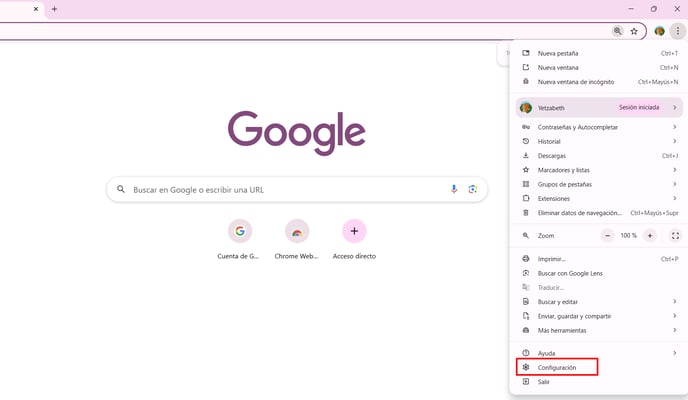Screen dimensions: 688x400
Task: Decrease zoom with the minus button
Action: point(607,236)
